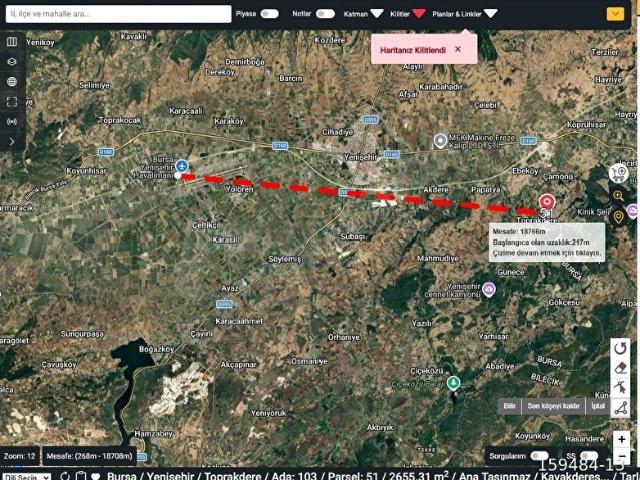640x480 pixels.
Task: Click the Yeniyörük village label
Action: (269, 413)
